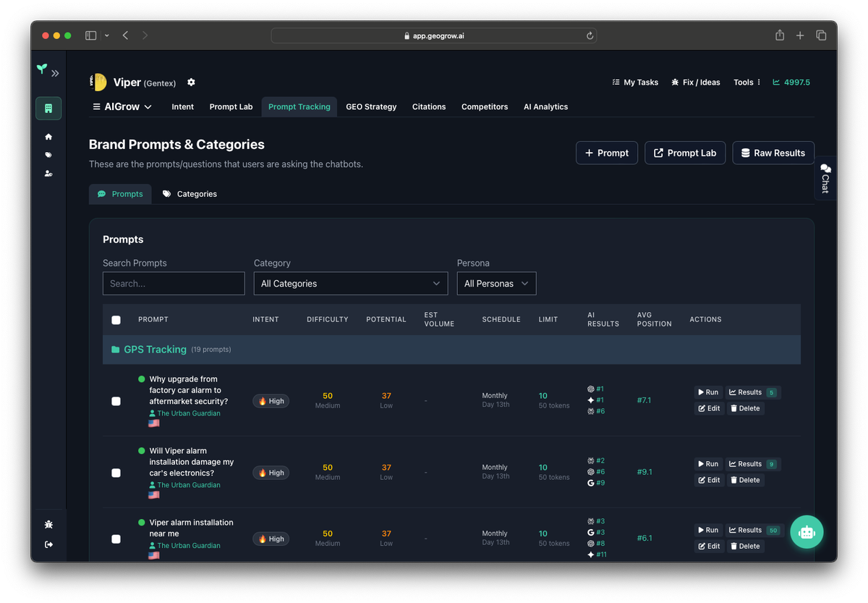Image resolution: width=868 pixels, height=603 pixels.
Task: Open the tag icon in sidebar
Action: [x=48, y=155]
